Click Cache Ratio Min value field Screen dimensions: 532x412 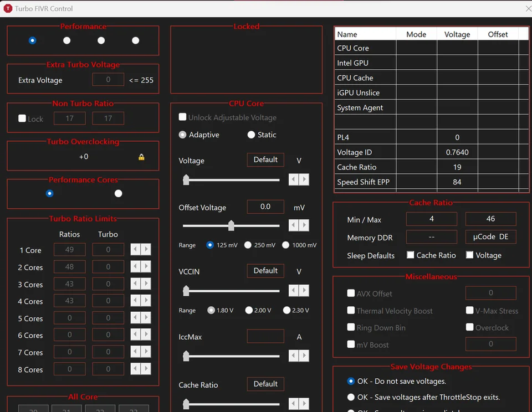(432, 219)
